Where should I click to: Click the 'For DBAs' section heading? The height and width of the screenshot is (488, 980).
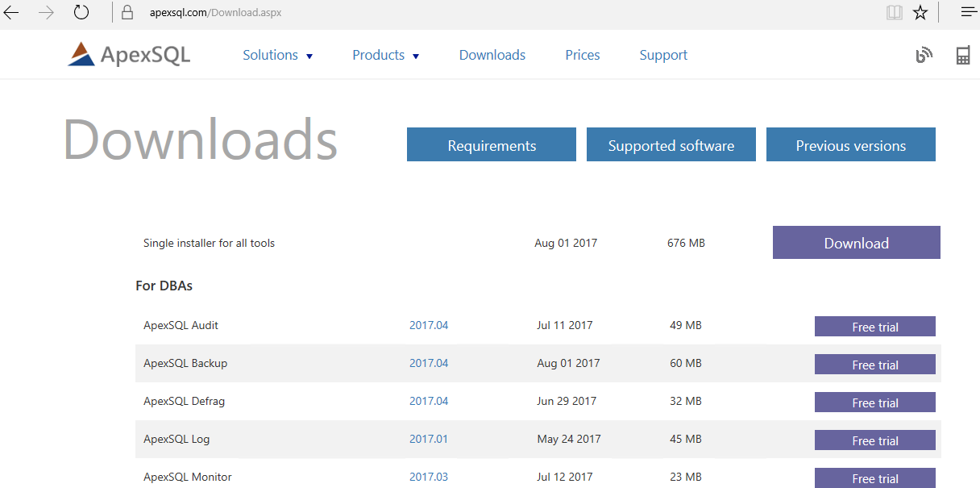(x=164, y=286)
